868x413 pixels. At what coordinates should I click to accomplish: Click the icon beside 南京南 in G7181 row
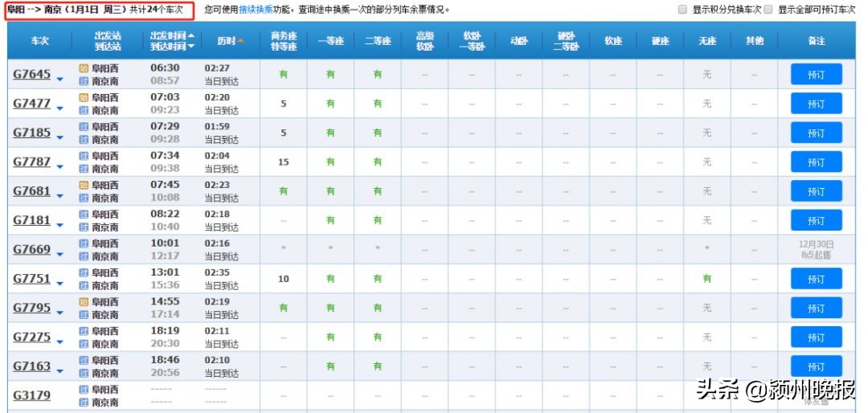(x=84, y=227)
